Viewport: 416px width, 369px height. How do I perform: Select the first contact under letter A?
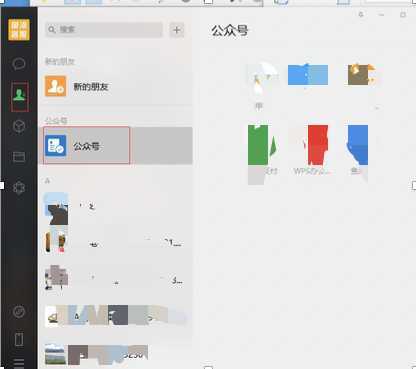115,208
